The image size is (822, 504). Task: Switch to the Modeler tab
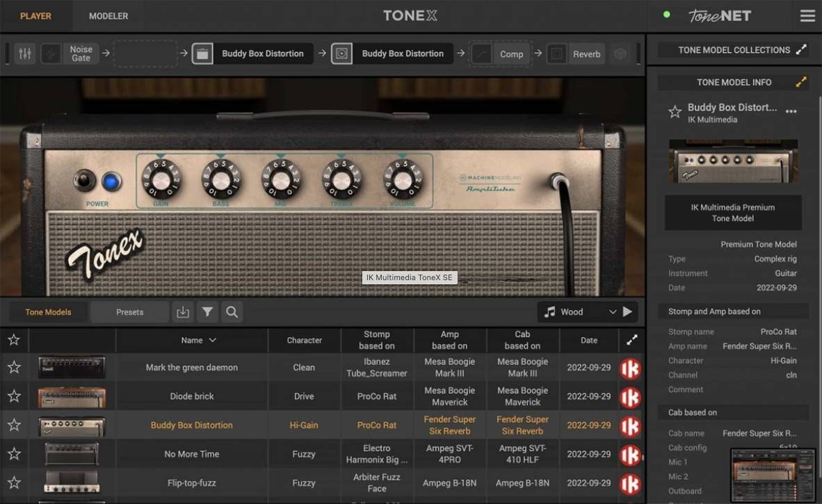pyautogui.click(x=108, y=16)
